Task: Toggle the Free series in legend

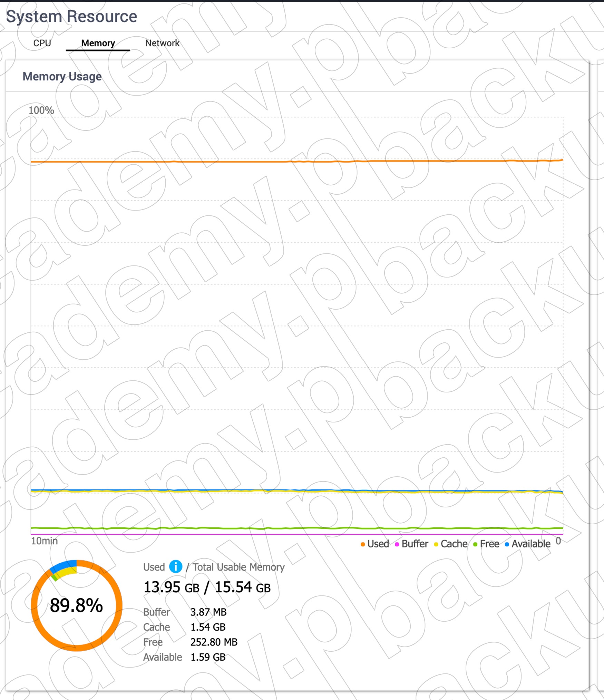Action: pyautogui.click(x=486, y=544)
